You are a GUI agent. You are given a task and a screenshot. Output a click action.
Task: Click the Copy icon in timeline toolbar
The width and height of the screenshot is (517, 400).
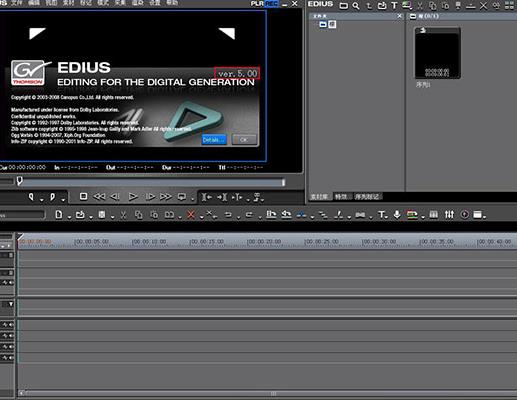[x=138, y=215]
